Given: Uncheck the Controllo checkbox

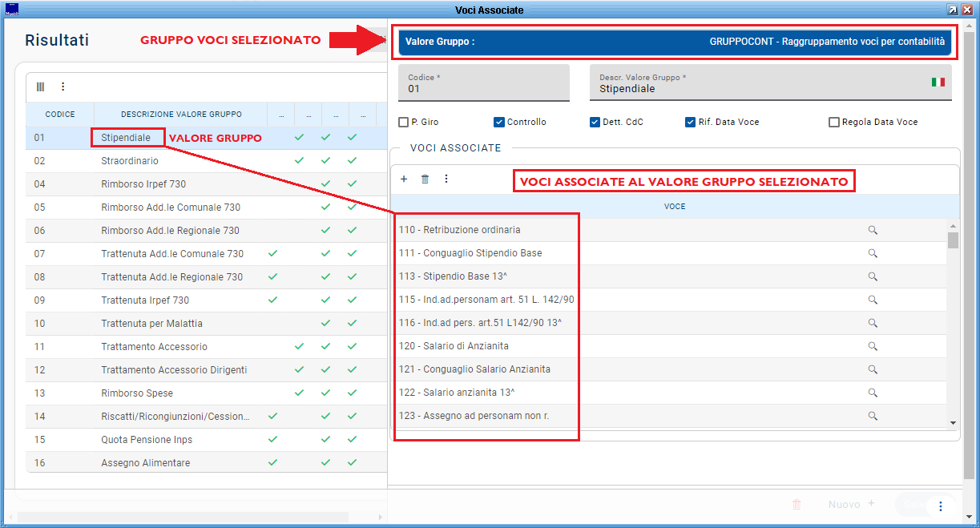Looking at the screenshot, I should [498, 123].
